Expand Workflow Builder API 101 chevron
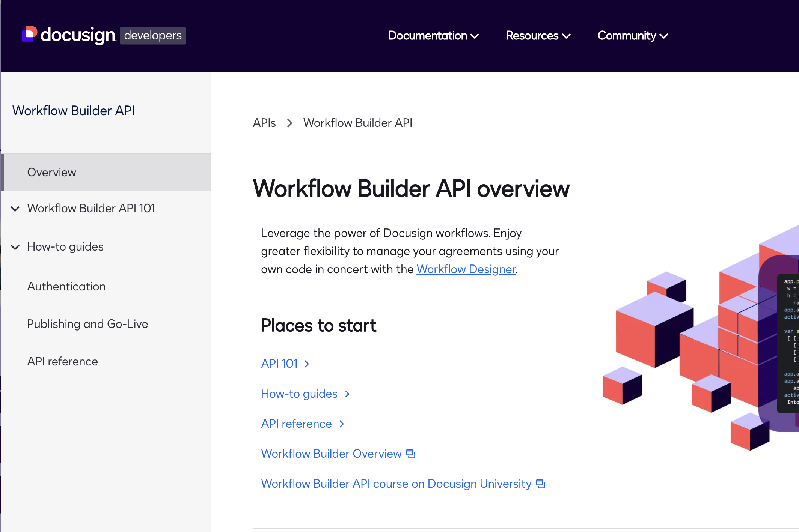799x532 pixels. click(x=15, y=209)
